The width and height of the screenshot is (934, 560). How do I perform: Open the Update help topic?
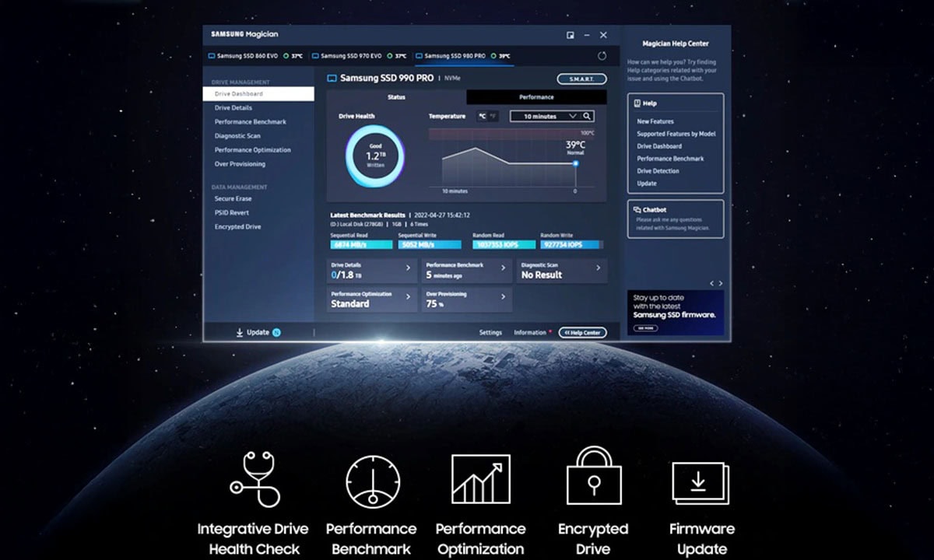tap(647, 184)
